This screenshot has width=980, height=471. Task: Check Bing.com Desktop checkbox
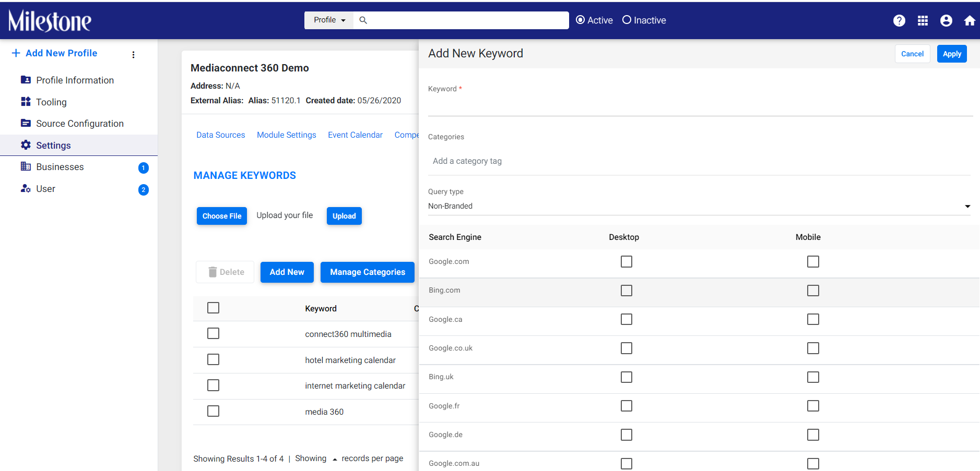pos(627,291)
